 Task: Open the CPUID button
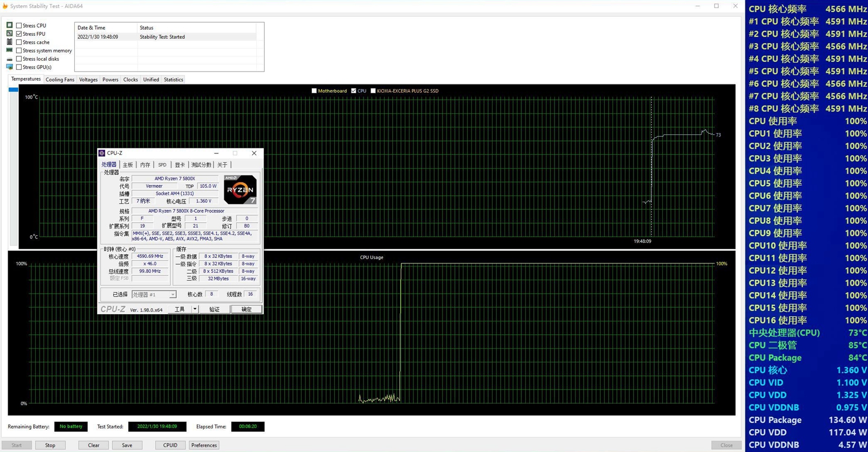pyautogui.click(x=170, y=445)
